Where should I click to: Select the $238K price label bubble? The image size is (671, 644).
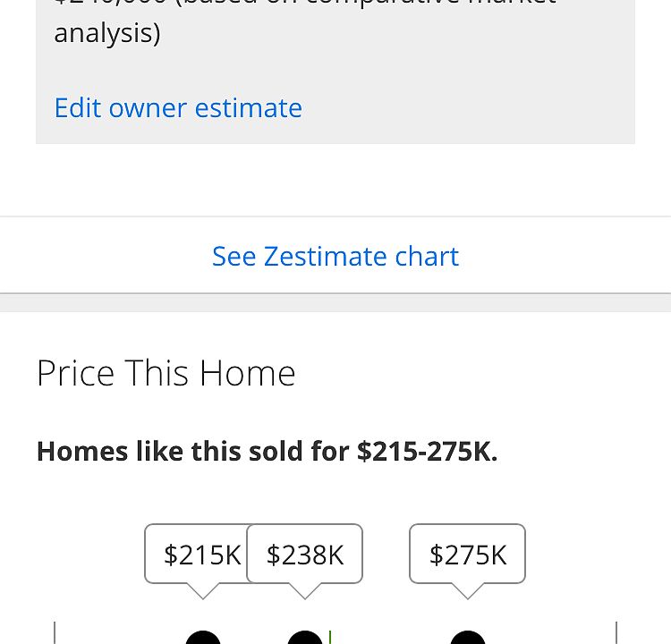point(305,555)
